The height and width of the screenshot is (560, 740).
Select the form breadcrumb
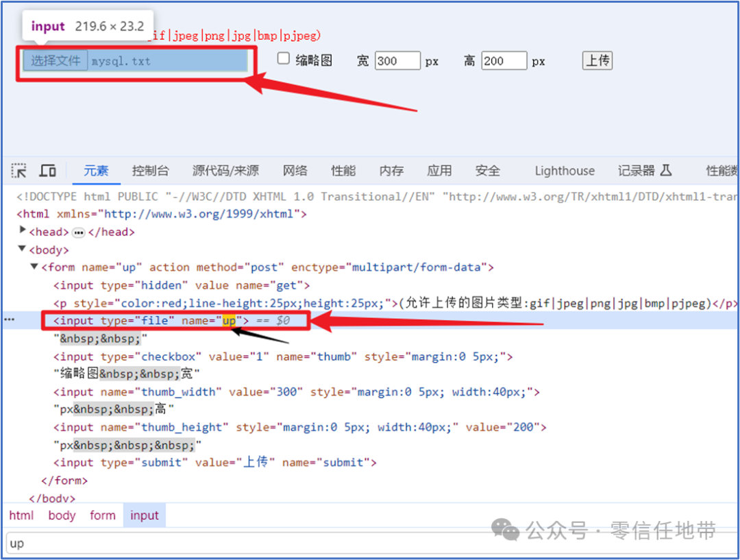(102, 515)
